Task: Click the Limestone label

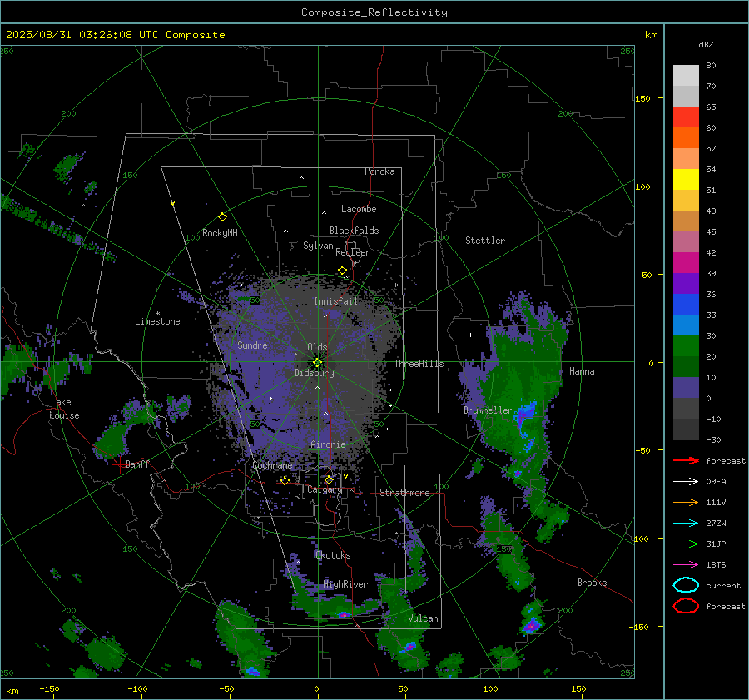Action: coord(157,321)
